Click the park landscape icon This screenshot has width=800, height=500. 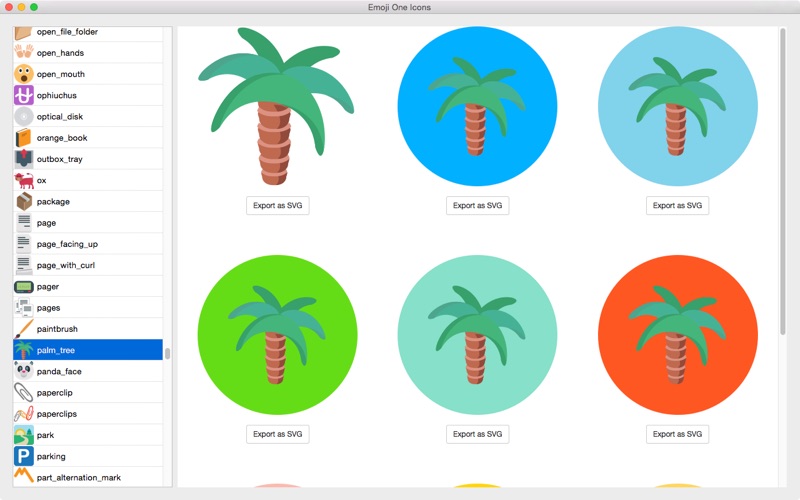click(23, 435)
